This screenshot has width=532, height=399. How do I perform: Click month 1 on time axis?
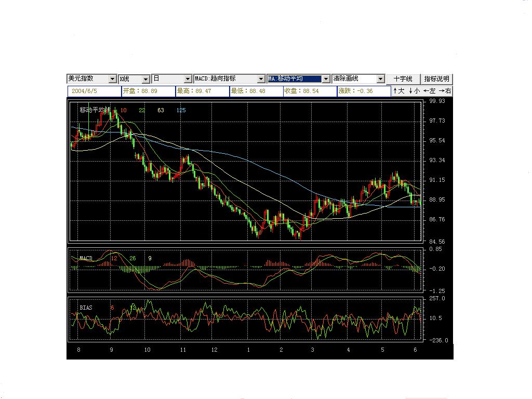pos(248,350)
